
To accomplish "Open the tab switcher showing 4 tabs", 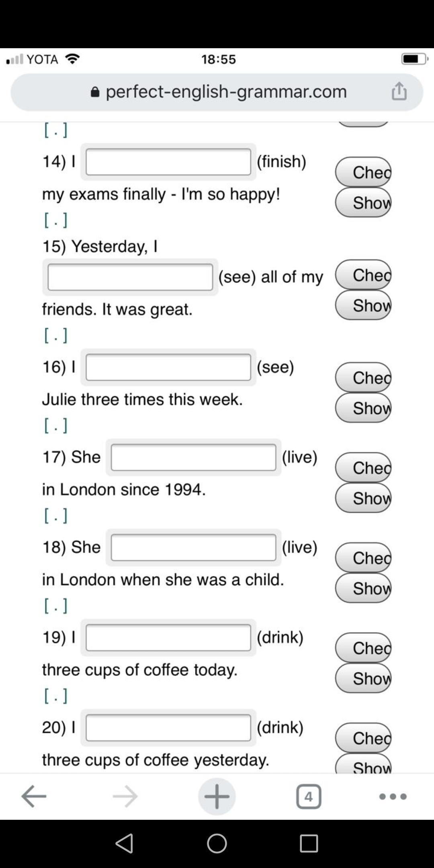I will click(x=308, y=796).
